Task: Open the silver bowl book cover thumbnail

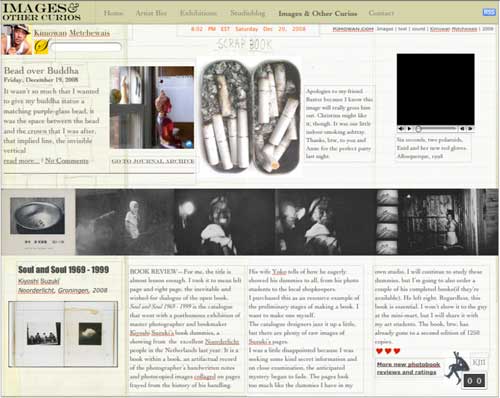Action: 37,216
